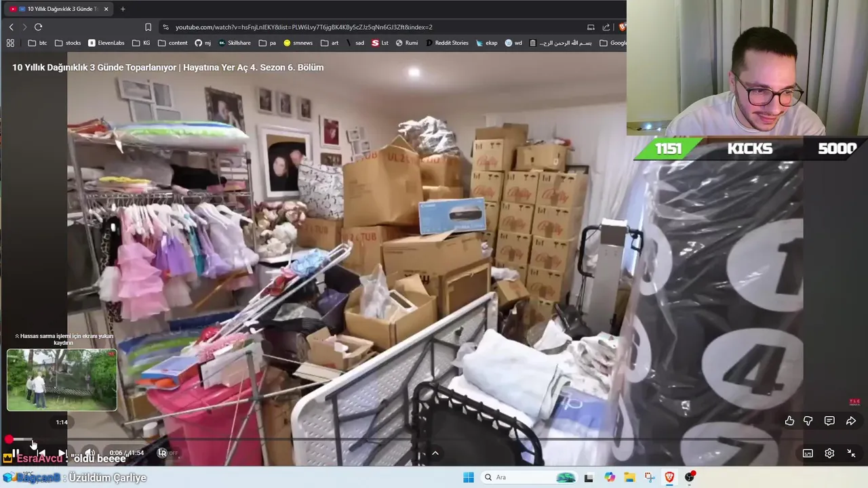Skip to the next video in playlist

click(62, 453)
